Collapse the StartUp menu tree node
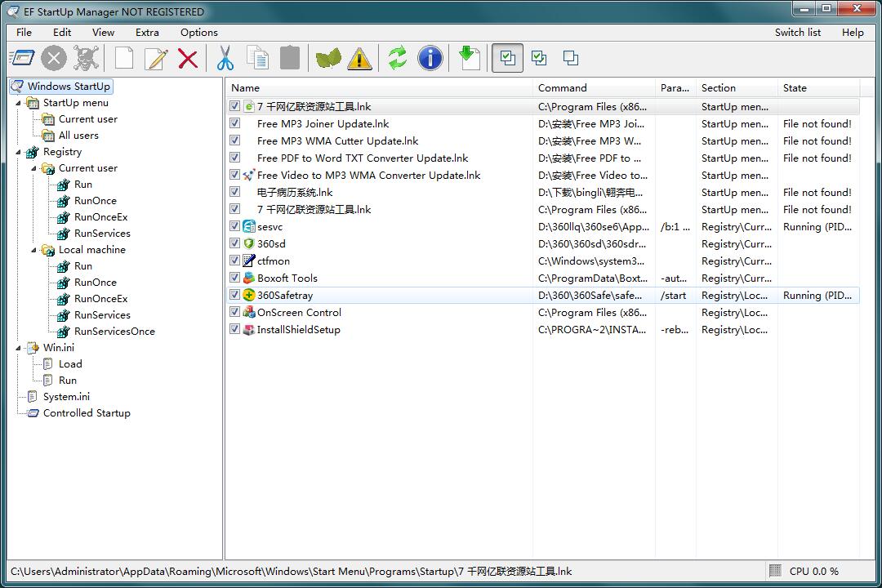Image resolution: width=882 pixels, height=588 pixels. tap(19, 103)
